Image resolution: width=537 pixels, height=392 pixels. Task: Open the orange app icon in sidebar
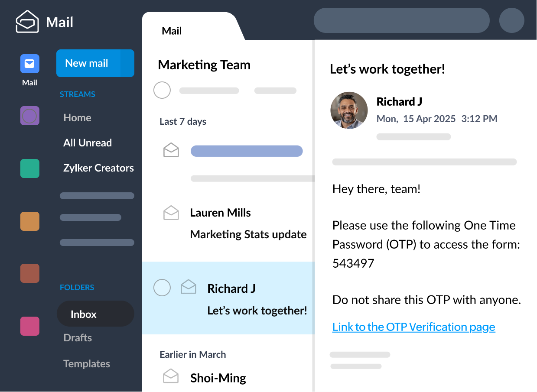[x=29, y=221]
